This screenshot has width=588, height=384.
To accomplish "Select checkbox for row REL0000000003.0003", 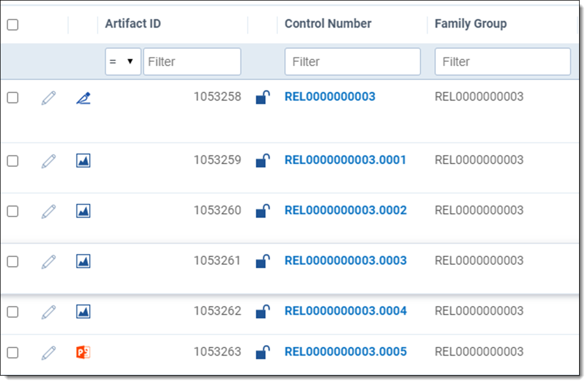I will pyautogui.click(x=12, y=261).
